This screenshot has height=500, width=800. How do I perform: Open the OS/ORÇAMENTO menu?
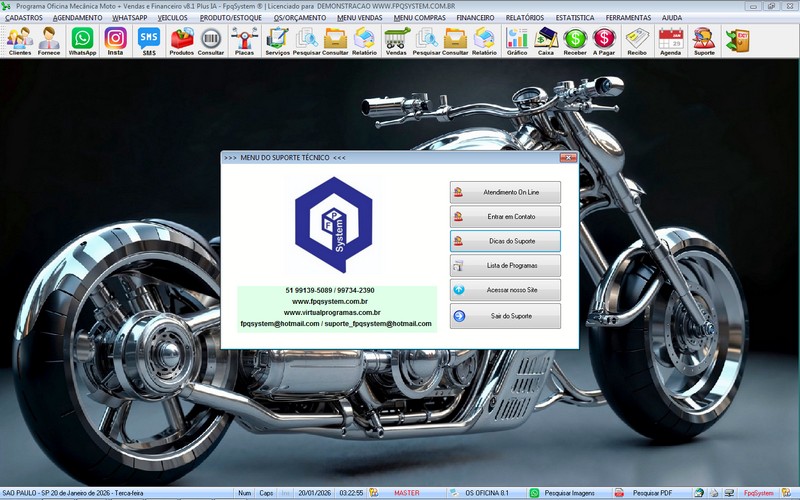coord(300,18)
